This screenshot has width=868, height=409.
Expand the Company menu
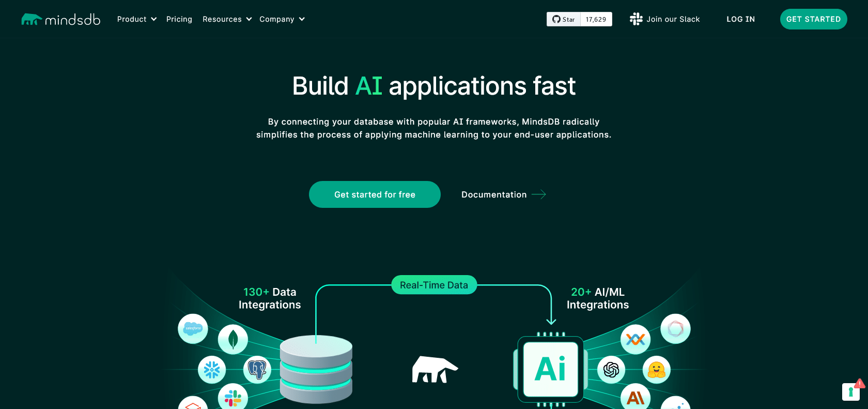point(282,19)
